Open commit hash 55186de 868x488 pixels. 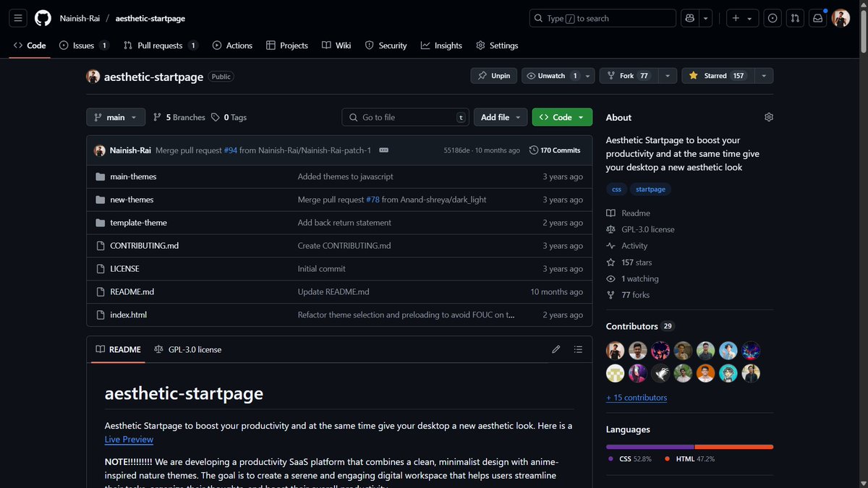[457, 150]
